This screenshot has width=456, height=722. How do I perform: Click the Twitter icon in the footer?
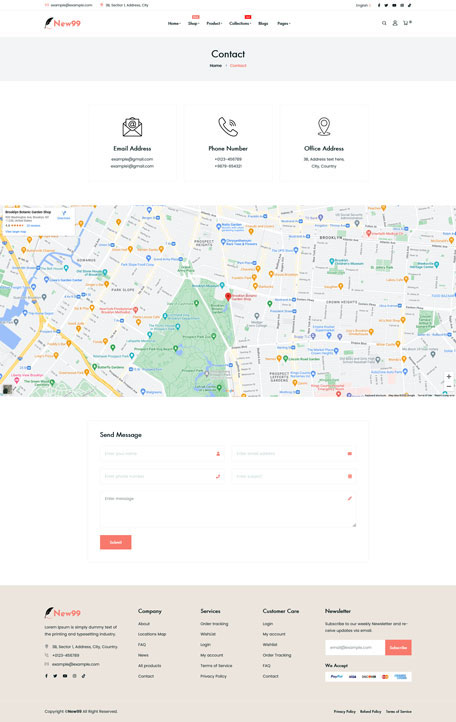coord(55,676)
